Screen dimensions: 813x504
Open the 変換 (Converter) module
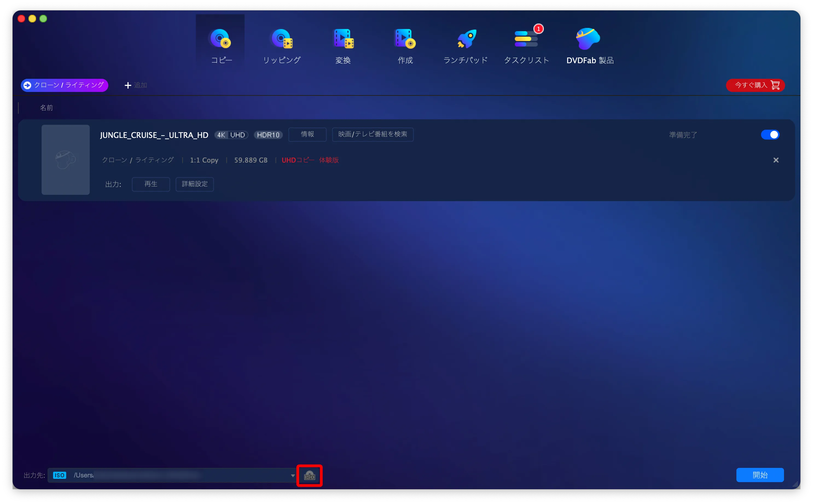tap(343, 46)
